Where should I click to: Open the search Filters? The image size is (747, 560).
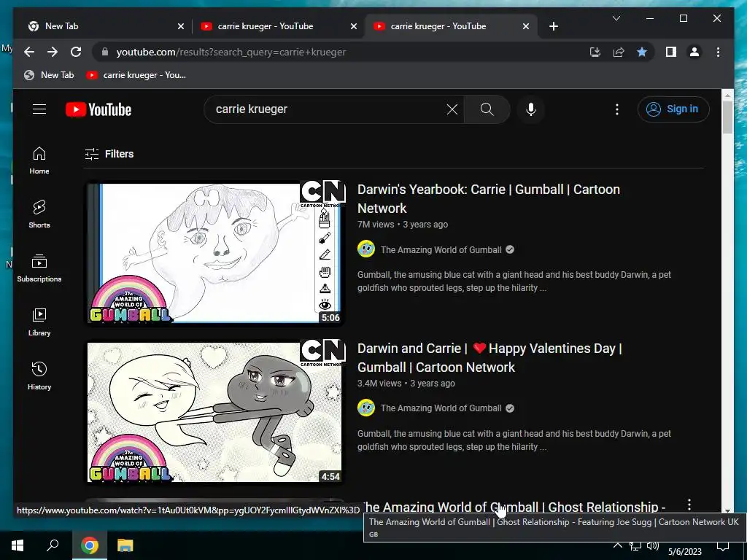click(x=109, y=154)
